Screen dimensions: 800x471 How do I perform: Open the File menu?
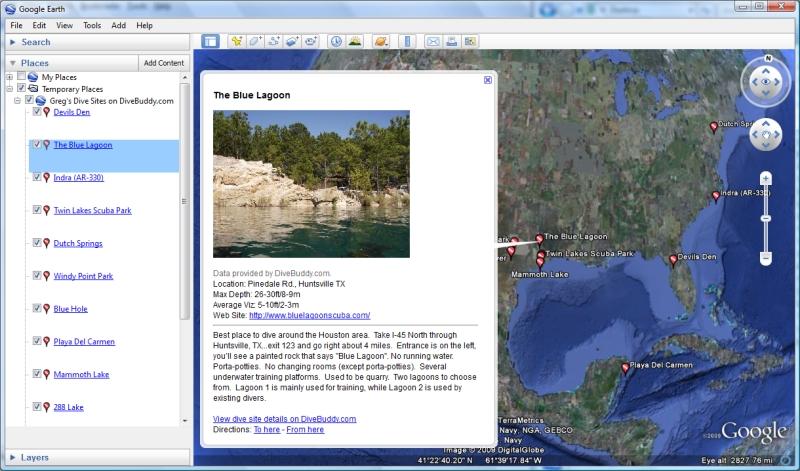pyautogui.click(x=16, y=25)
